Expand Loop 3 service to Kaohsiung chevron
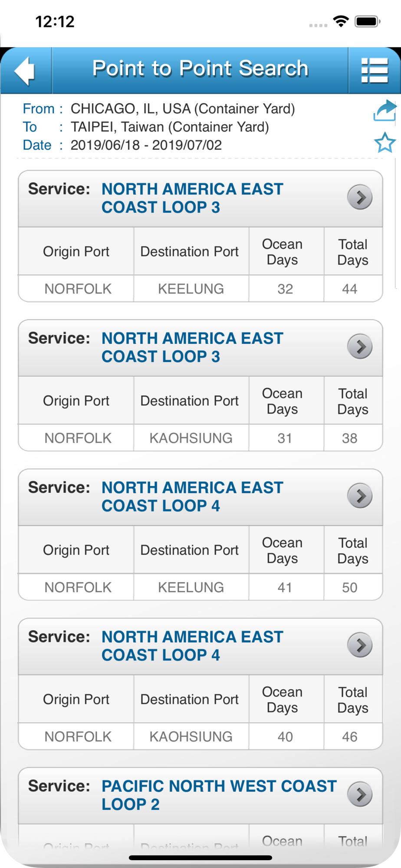Viewport: 401px width, 868px height. point(360,347)
